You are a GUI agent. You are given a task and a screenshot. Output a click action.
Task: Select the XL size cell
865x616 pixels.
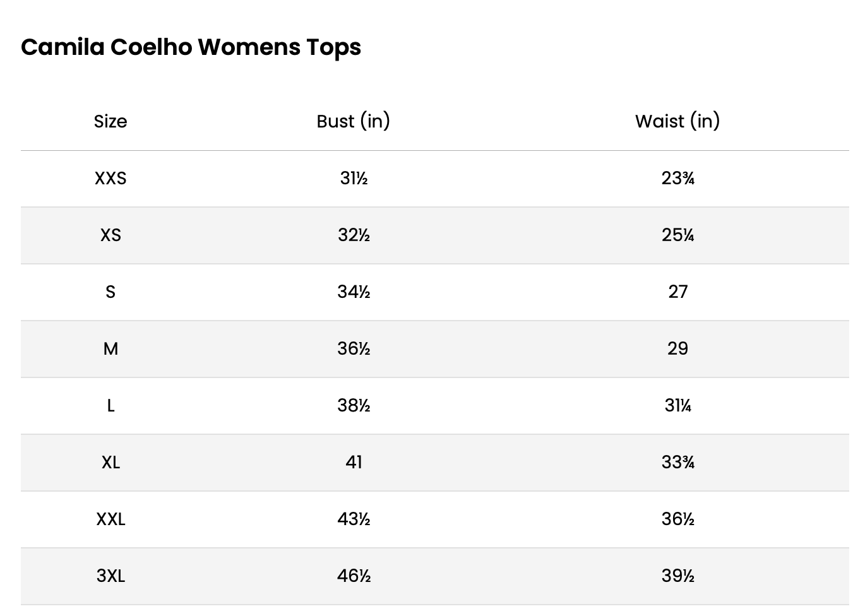[110, 463]
